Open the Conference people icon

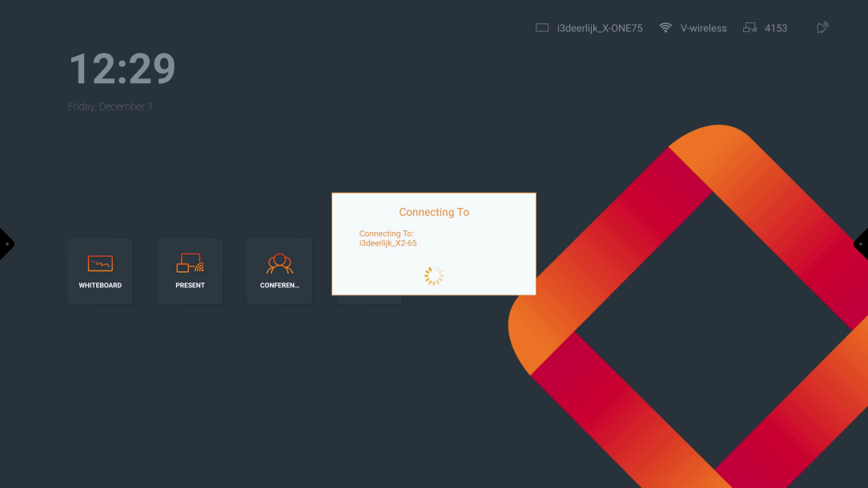coord(279,263)
